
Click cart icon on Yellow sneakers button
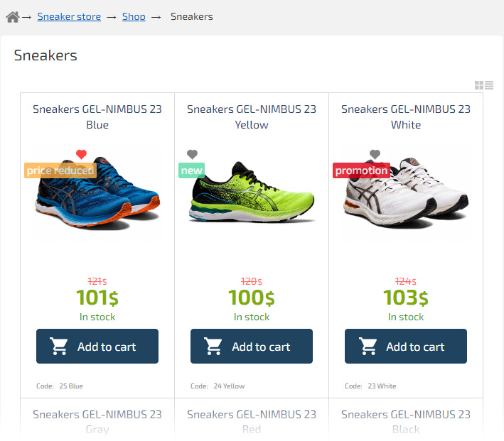213,347
